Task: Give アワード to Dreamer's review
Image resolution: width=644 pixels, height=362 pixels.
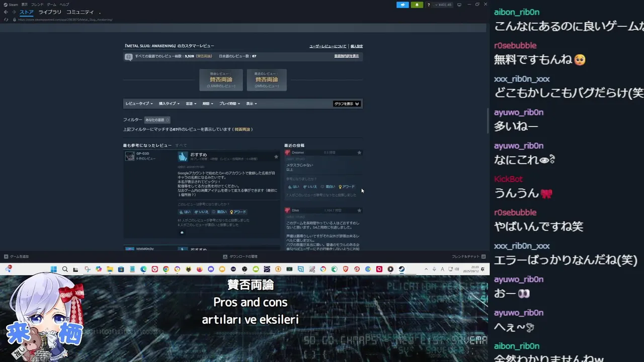Action: pos(347,187)
